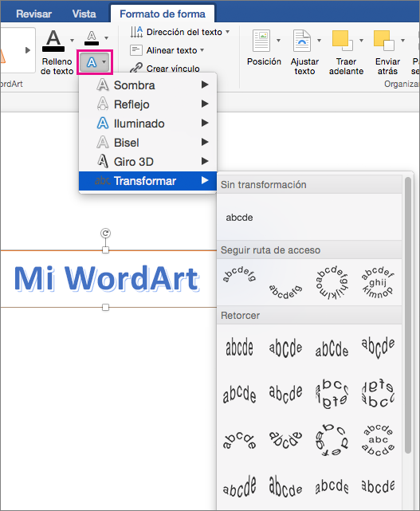Viewport: 420px width, 511px height.
Task: Click the rotation handle above WordArt
Action: click(x=105, y=233)
